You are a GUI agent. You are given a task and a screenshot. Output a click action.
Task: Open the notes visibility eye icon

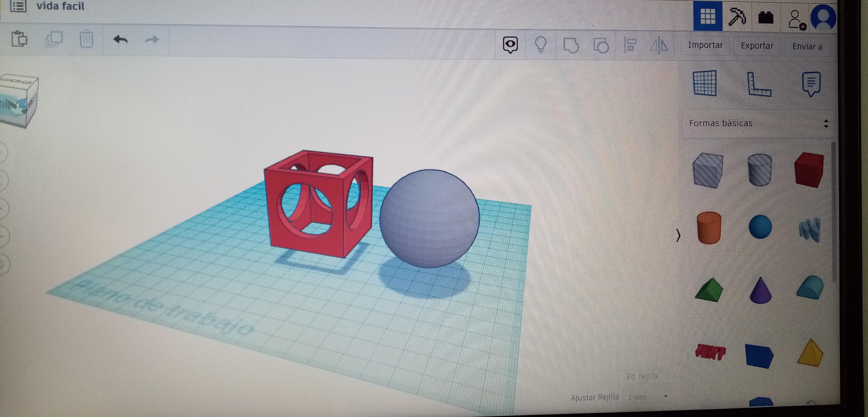[x=510, y=45]
